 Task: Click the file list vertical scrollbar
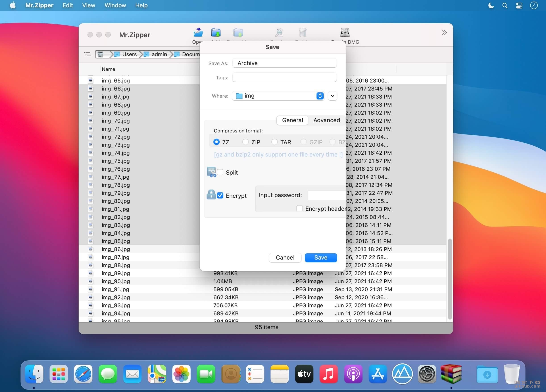pyautogui.click(x=450, y=279)
